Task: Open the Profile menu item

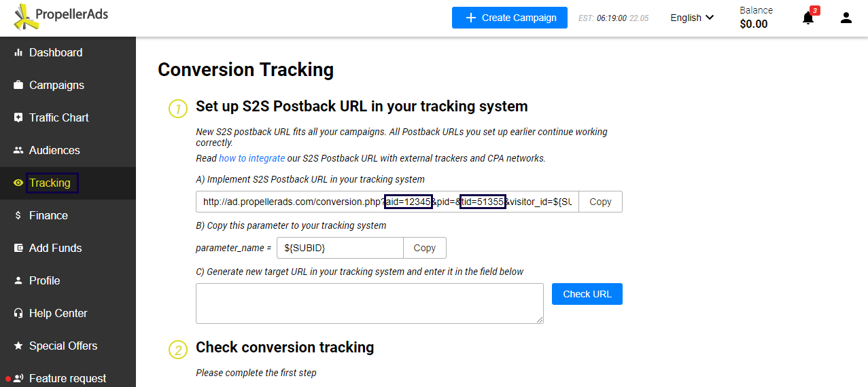Action: point(44,281)
